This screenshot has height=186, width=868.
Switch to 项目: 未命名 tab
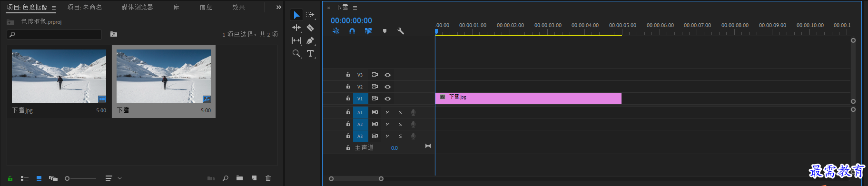click(x=85, y=7)
